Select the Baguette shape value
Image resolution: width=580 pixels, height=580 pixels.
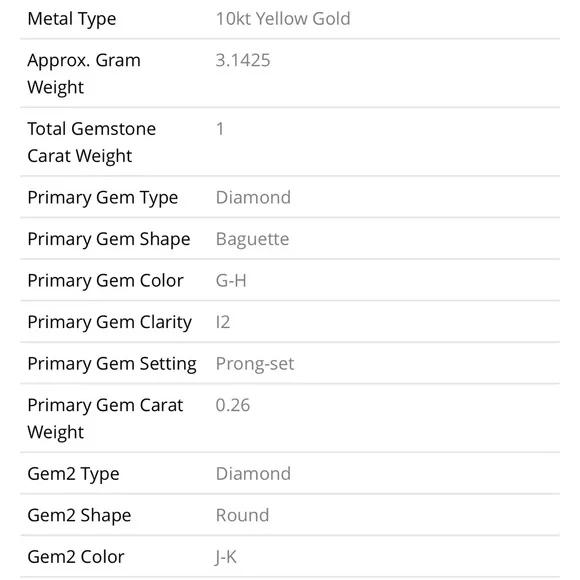[253, 239]
